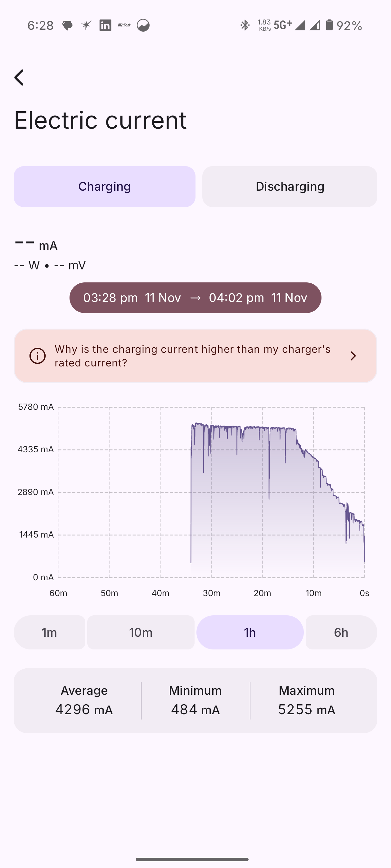Expand the charging current explanation chevron

pyautogui.click(x=353, y=356)
